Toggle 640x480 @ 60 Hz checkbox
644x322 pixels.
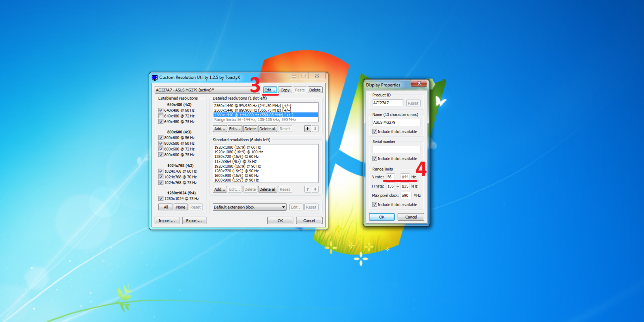[x=161, y=110]
